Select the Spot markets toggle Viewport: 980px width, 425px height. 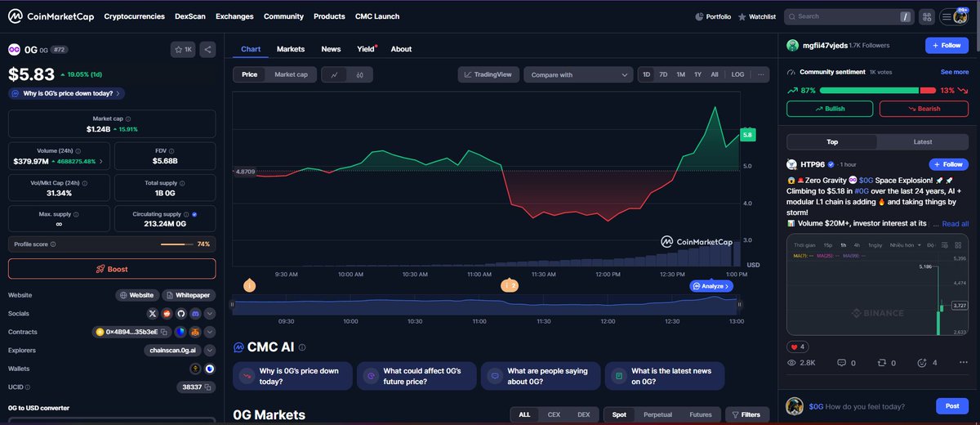(619, 414)
